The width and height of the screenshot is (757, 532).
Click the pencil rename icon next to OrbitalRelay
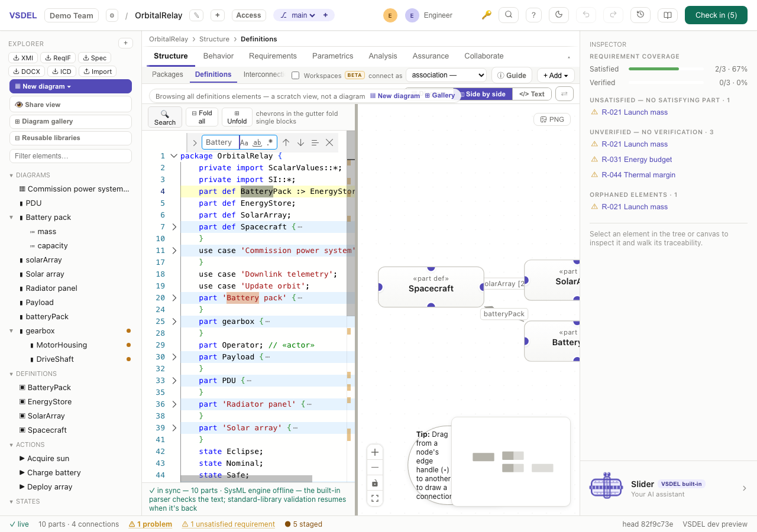click(196, 15)
